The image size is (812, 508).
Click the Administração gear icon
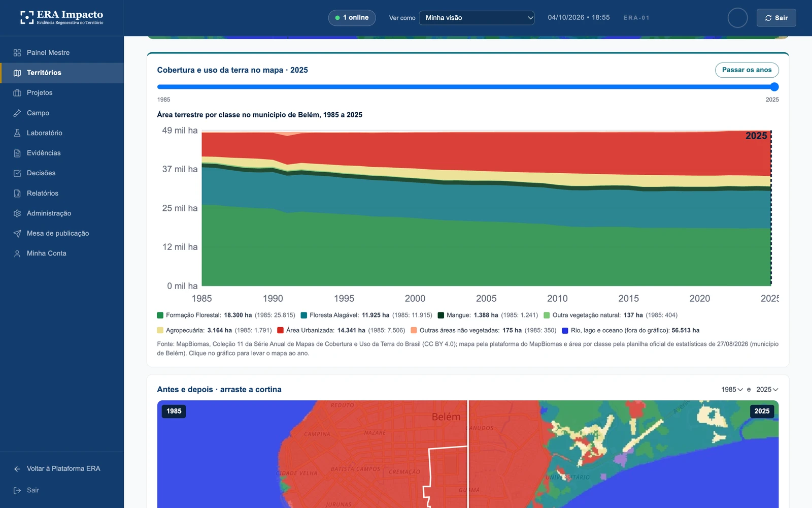coord(17,213)
